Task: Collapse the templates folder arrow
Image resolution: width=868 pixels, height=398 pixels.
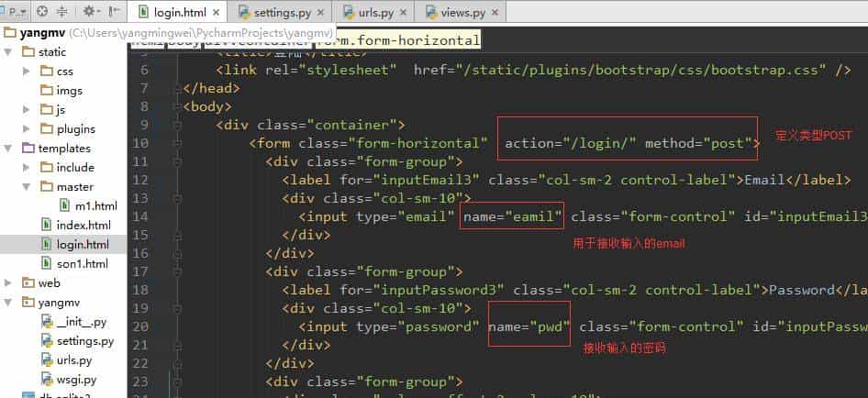Action: click(x=8, y=149)
